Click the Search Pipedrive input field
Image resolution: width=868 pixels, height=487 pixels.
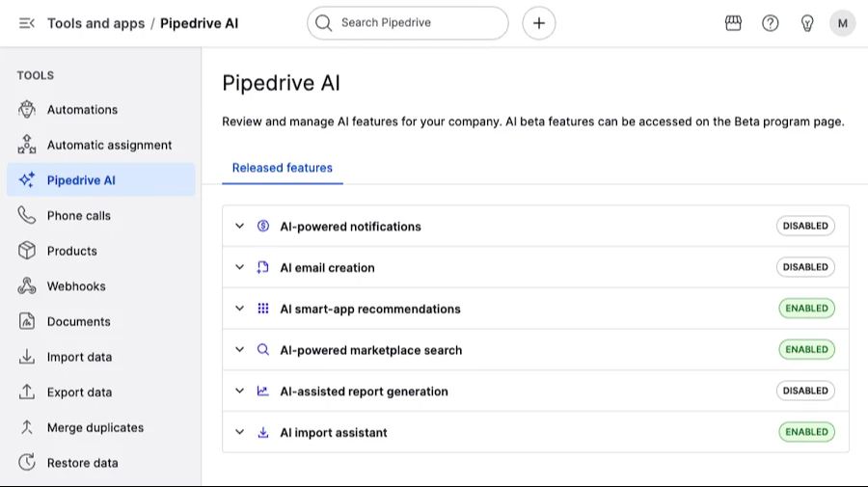417,23
